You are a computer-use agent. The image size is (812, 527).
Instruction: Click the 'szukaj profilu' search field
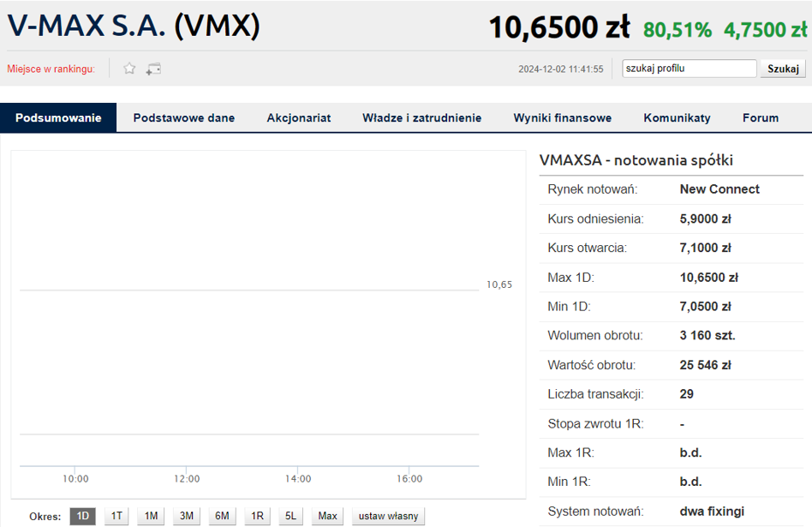point(690,69)
